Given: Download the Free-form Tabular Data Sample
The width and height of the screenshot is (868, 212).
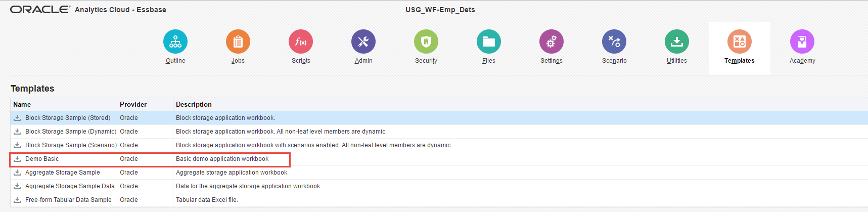Looking at the screenshot, I should click(17, 200).
